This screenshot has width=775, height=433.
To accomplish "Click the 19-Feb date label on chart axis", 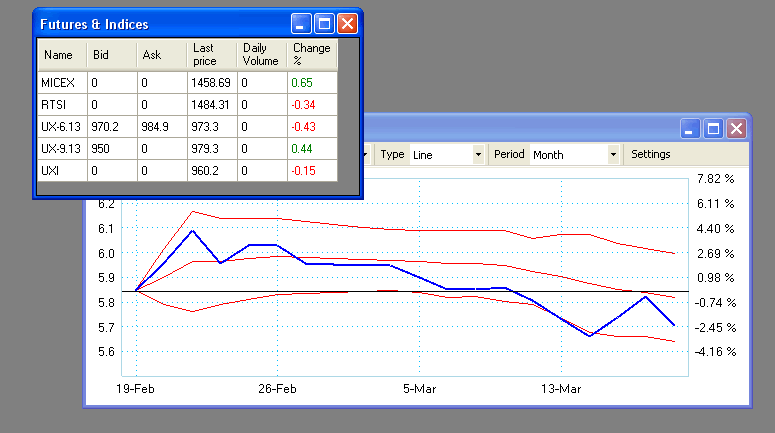I will point(135,389).
